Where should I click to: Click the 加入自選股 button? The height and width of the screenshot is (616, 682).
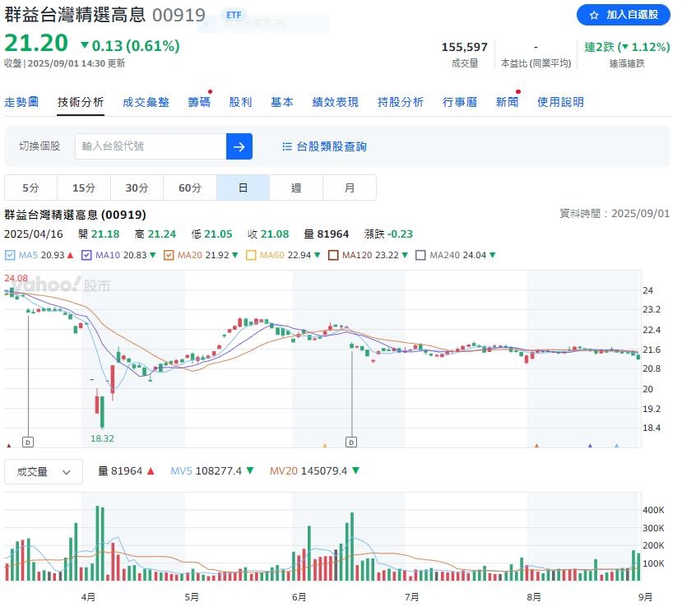point(625,16)
